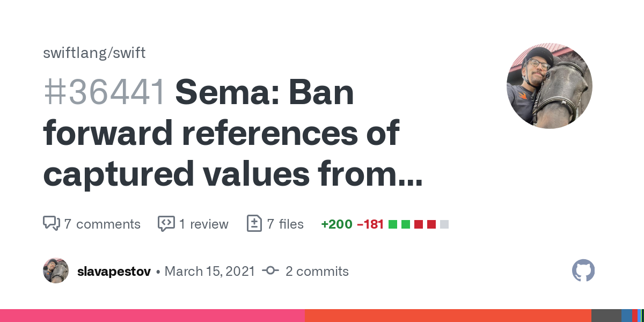Open the small slavapestov avatar

56,270
